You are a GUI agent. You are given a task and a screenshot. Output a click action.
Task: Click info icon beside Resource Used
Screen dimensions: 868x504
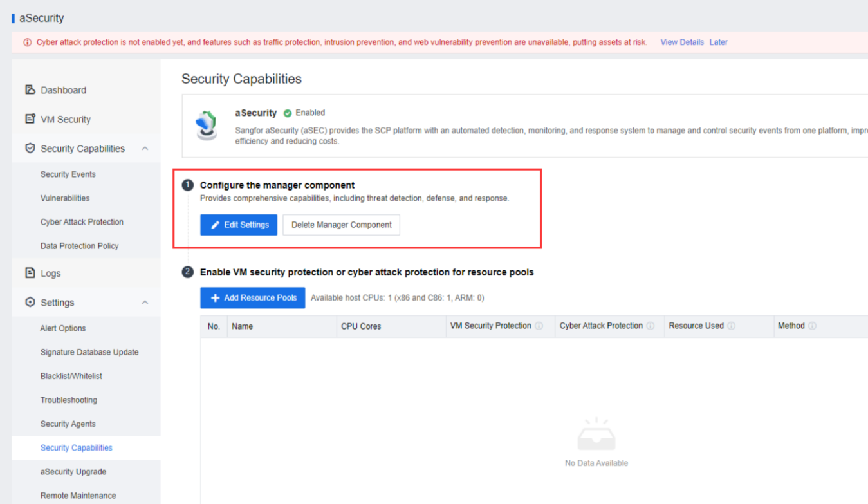coord(732,326)
